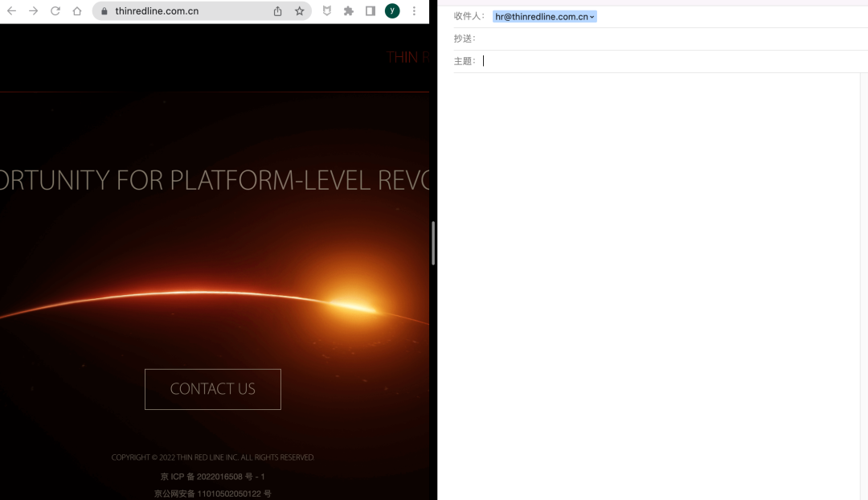Open the share page icon

click(x=278, y=11)
